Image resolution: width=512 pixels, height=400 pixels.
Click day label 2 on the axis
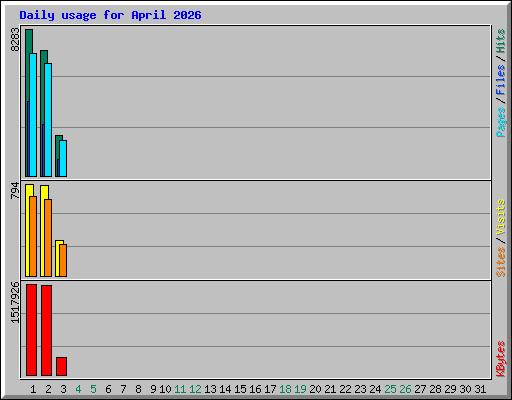pos(48,389)
